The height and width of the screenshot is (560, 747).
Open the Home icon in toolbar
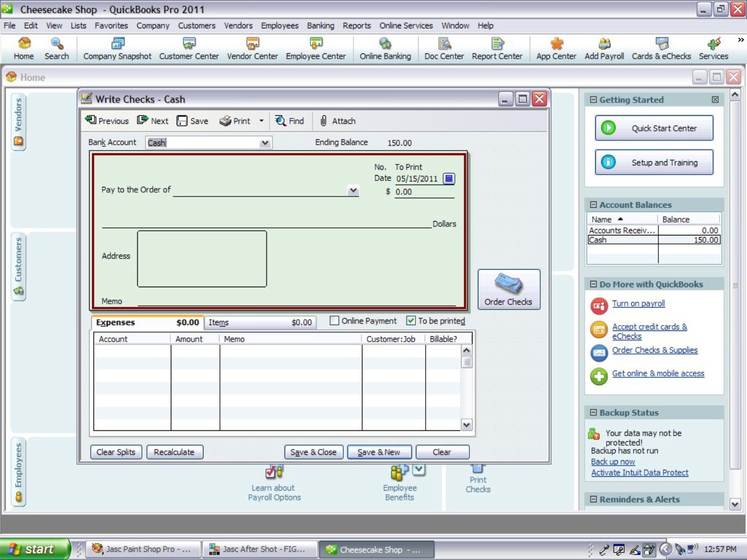click(23, 49)
